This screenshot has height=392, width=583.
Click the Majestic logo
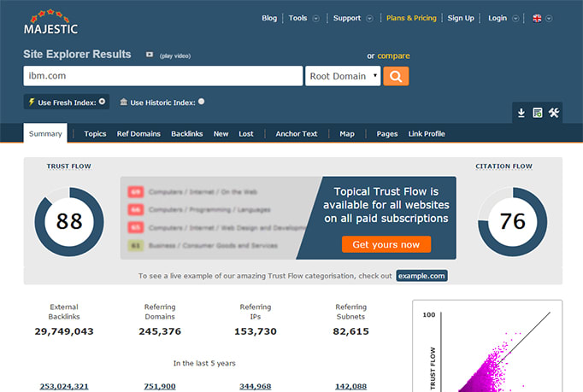(x=51, y=22)
